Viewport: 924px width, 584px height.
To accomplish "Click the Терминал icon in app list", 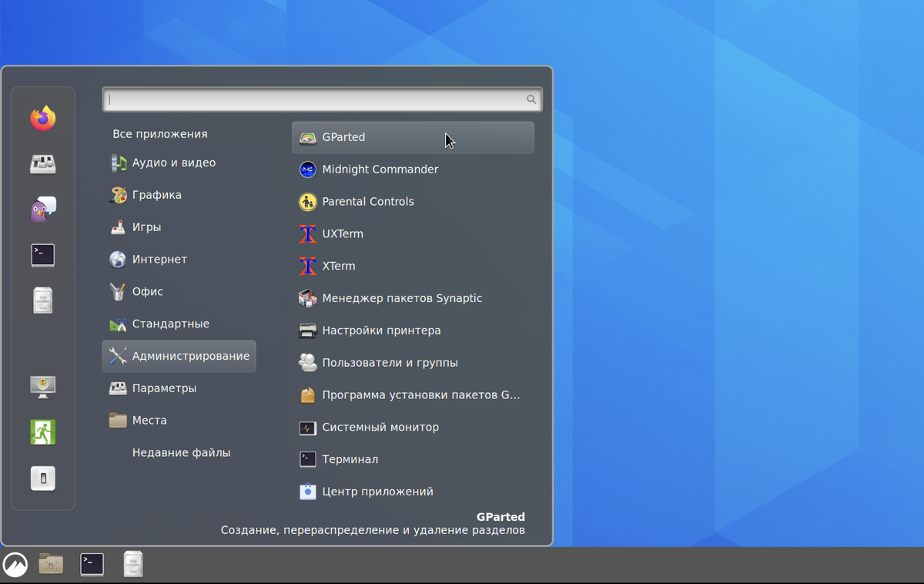I will point(308,459).
